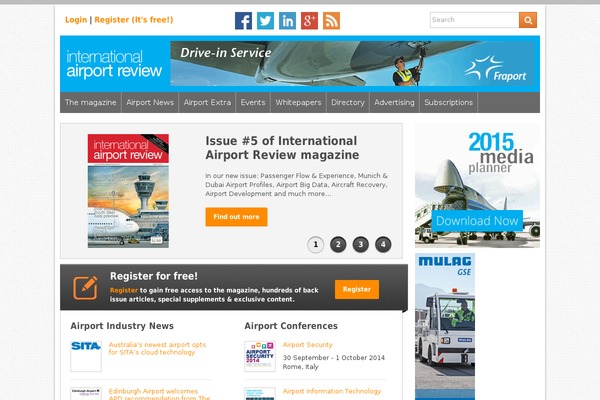
Task: Click the pencil icon beside Register for free
Action: (x=85, y=288)
